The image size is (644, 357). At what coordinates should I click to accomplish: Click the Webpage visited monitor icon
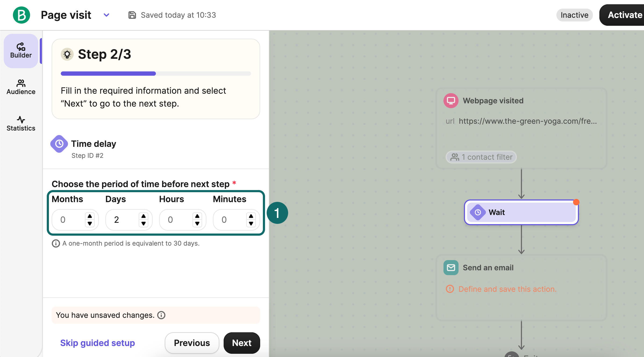[x=451, y=101]
